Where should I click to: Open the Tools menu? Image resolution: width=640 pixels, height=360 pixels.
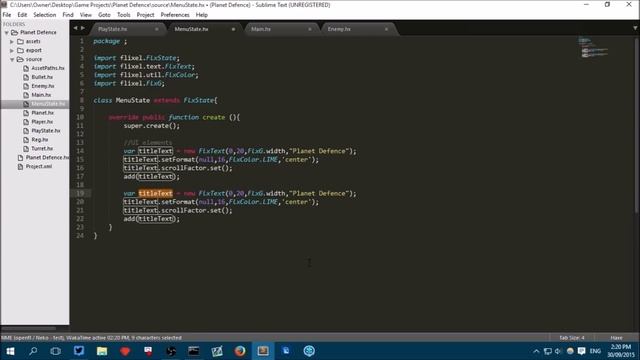click(123, 15)
